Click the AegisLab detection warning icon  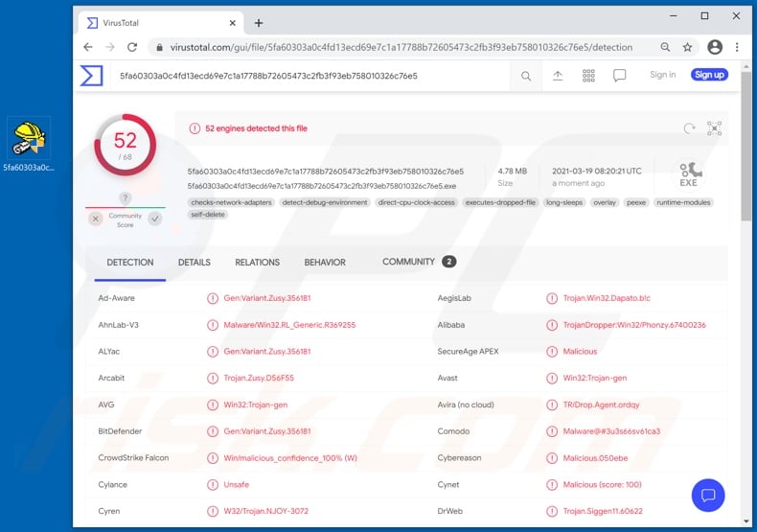pos(552,298)
